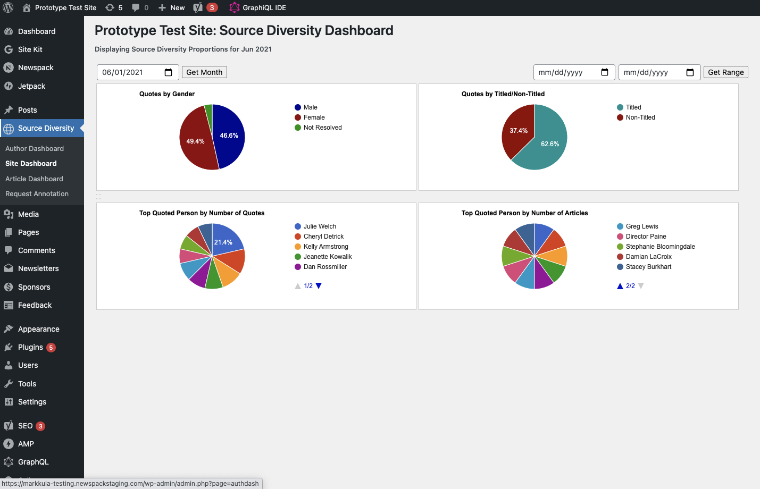Open Jetpack from the sidebar
Screen dimensions: 760x489
[x=31, y=86]
